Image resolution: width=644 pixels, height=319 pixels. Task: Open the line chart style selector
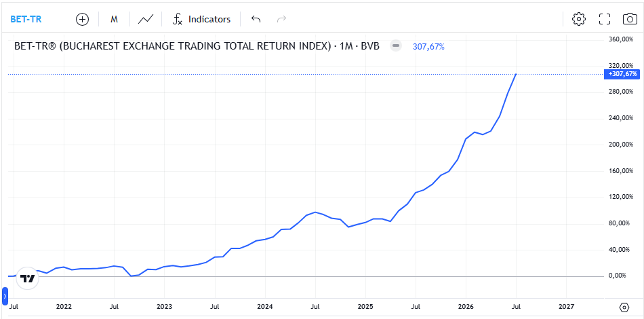click(146, 19)
